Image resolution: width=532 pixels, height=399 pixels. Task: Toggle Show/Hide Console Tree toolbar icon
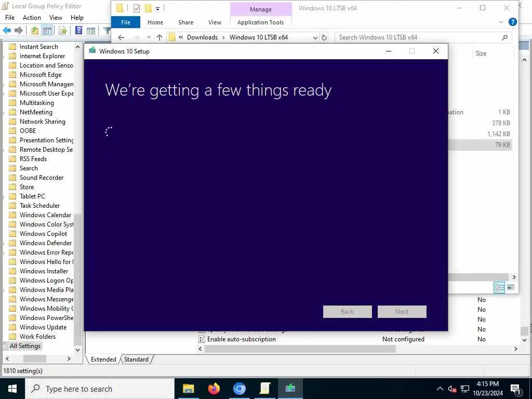47,31
